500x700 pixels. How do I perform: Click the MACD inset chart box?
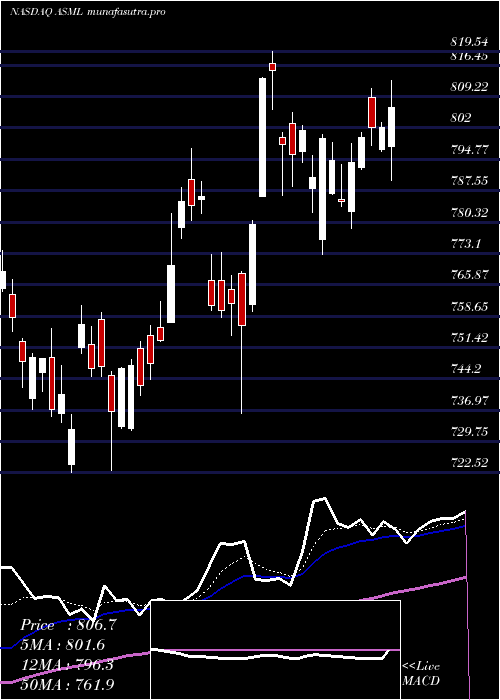point(275,650)
